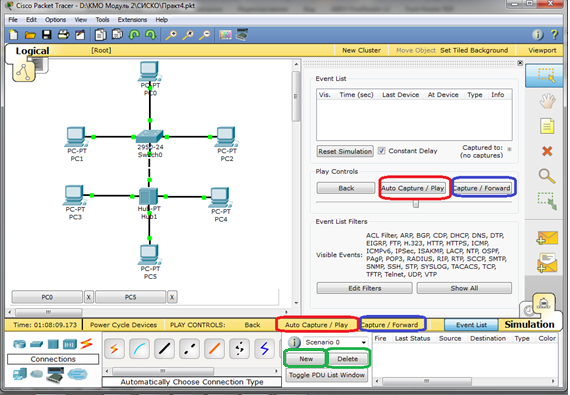
Task: Open the View menu
Action: coord(81,20)
